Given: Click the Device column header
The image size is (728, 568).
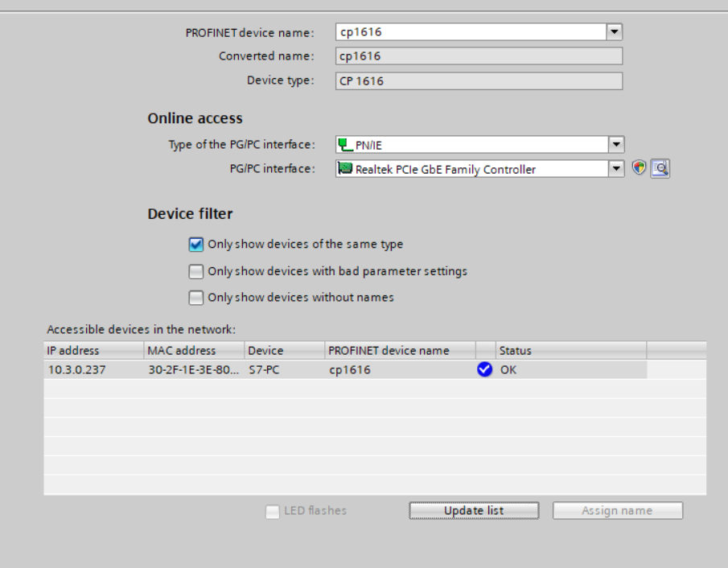Looking at the screenshot, I should (x=285, y=351).
